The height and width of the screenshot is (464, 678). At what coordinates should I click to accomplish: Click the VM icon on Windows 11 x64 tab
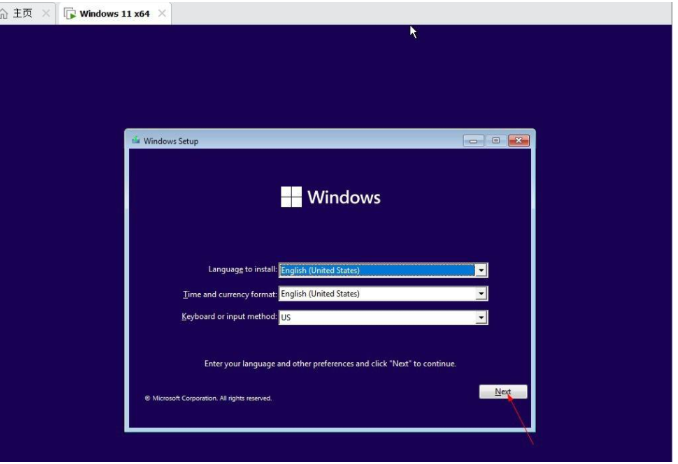click(x=70, y=13)
